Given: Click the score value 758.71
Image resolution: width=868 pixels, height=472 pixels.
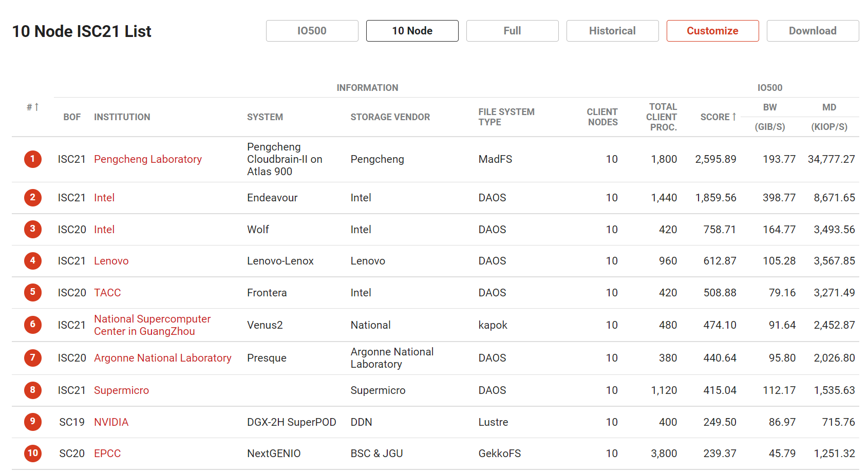Looking at the screenshot, I should tap(720, 230).
